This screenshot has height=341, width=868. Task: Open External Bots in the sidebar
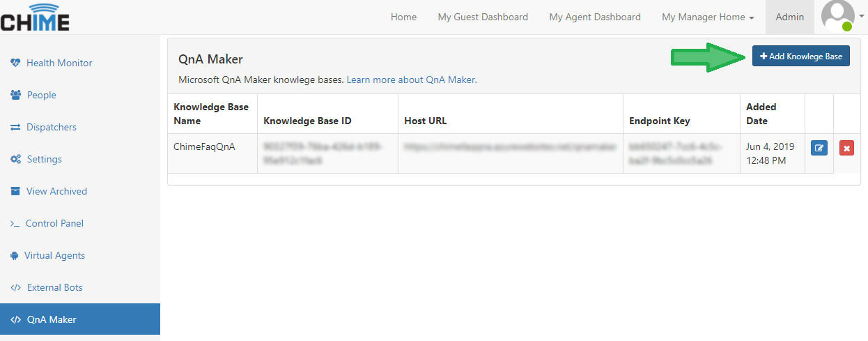pyautogui.click(x=80, y=287)
